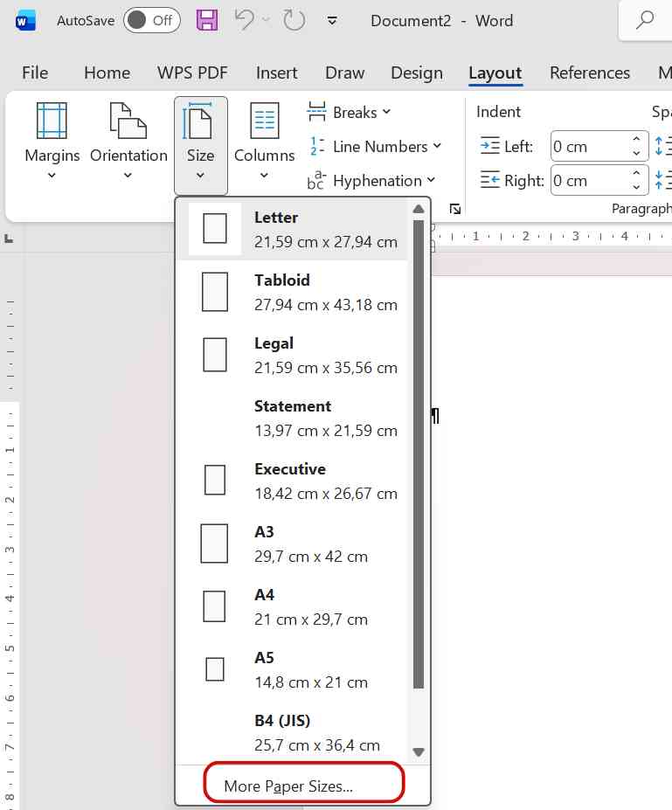672x810 pixels.
Task: Open Page Setup dialog launcher
Action: click(x=454, y=209)
